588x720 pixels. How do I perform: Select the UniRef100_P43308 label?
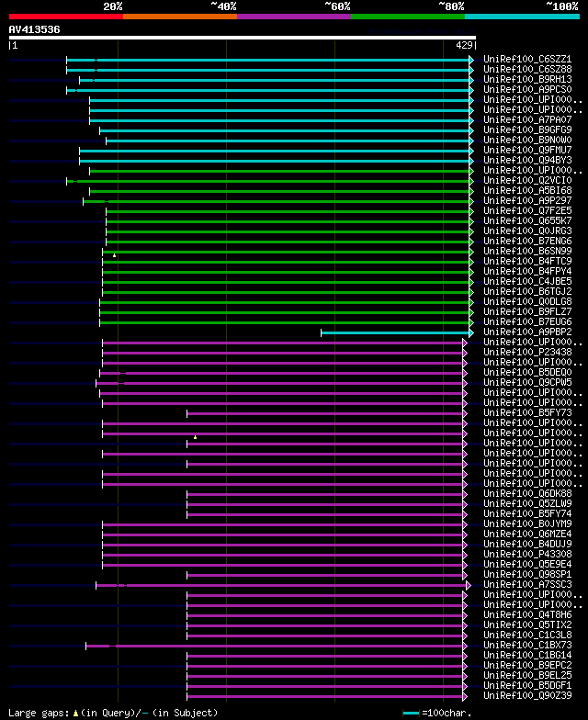click(x=527, y=555)
